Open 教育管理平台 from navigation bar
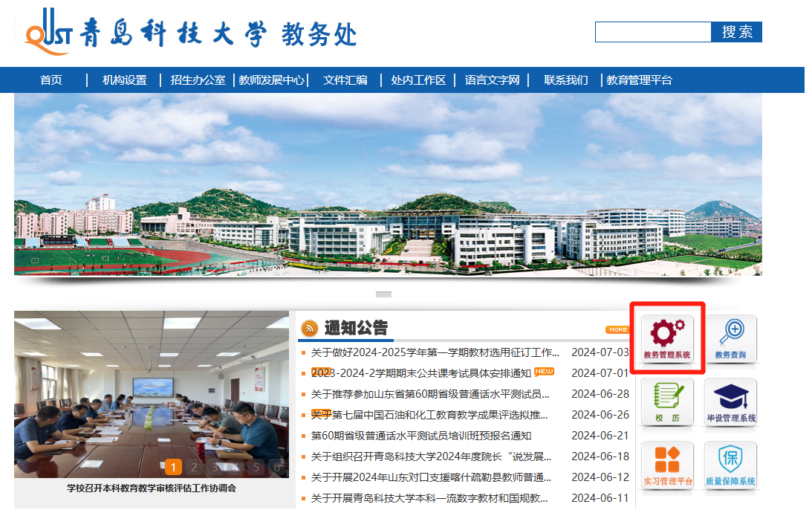This screenshot has height=513, width=812. pos(639,80)
